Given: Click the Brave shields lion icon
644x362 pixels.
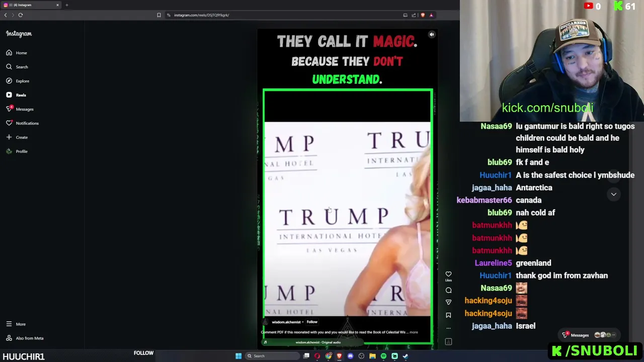Looking at the screenshot, I should click(423, 15).
